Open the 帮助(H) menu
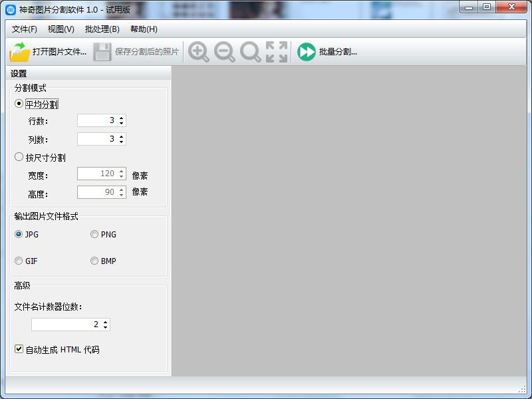The height and width of the screenshot is (399, 532). (x=144, y=29)
